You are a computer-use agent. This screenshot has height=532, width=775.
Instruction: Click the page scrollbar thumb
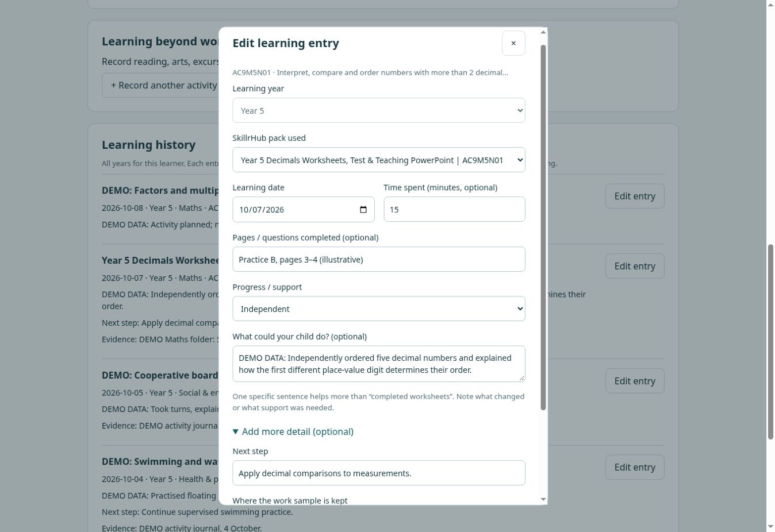(770, 342)
